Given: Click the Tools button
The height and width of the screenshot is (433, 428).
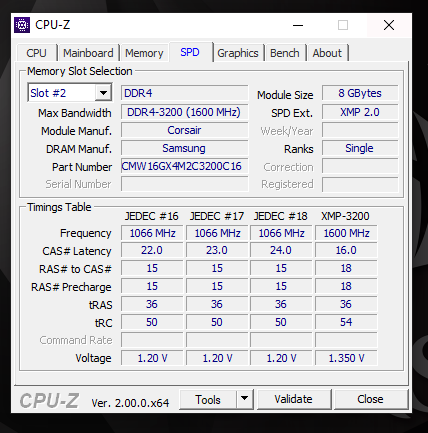Looking at the screenshot, I should 208,399.
